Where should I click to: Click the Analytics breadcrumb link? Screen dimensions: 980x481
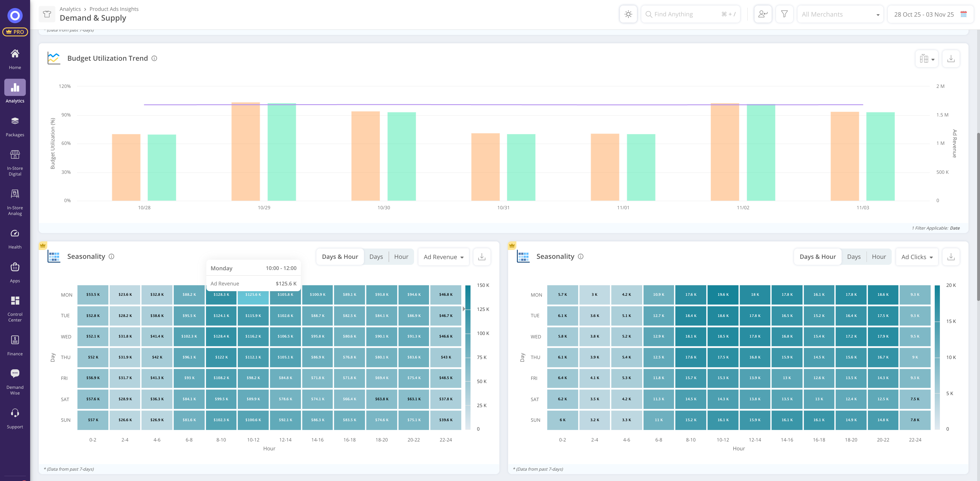[x=70, y=9]
